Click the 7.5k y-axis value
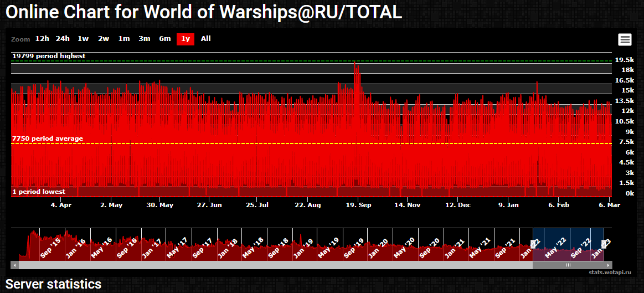The width and height of the screenshot is (644, 293). (627, 142)
